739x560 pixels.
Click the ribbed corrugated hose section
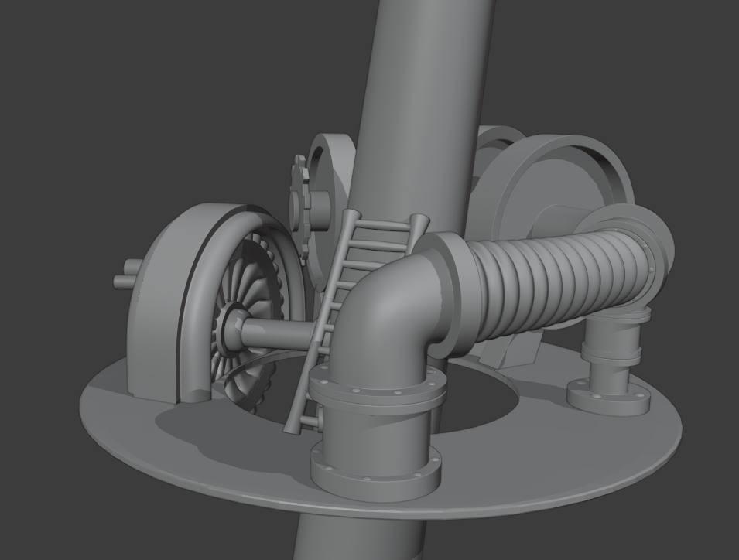click(542, 286)
